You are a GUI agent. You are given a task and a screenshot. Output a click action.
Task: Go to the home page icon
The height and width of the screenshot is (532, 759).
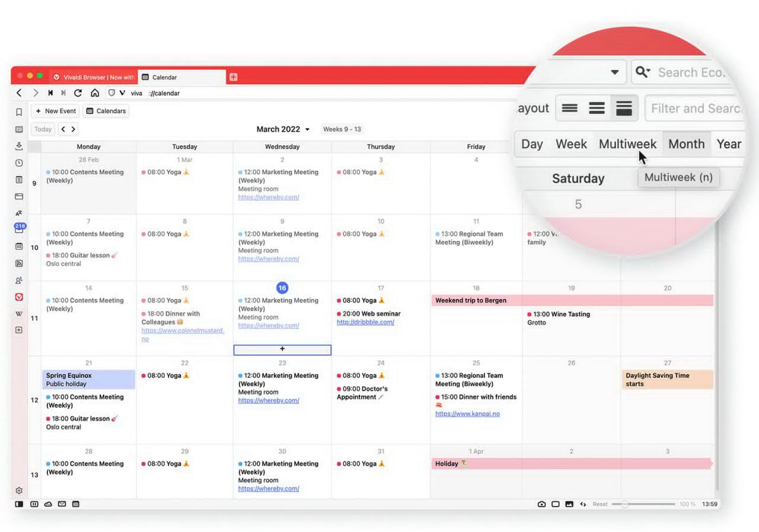point(95,93)
